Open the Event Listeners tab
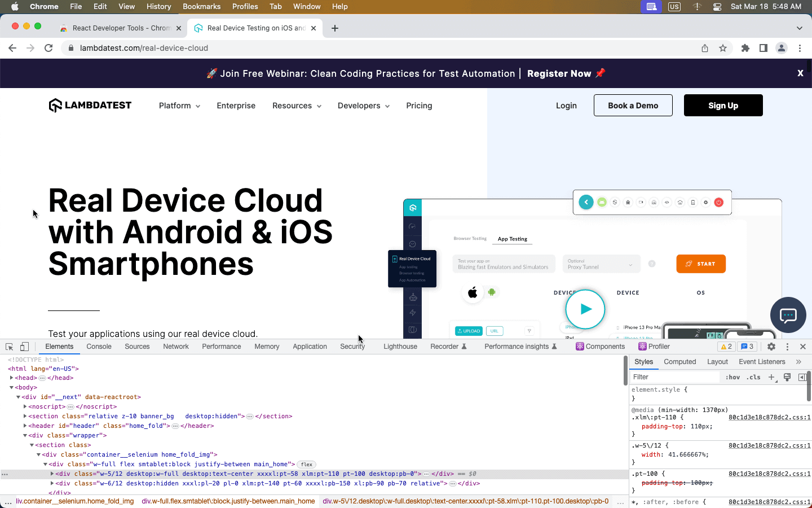The width and height of the screenshot is (812, 508). pyautogui.click(x=762, y=362)
